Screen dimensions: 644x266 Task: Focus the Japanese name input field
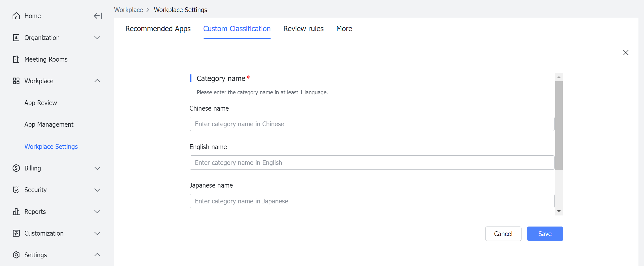point(372,201)
